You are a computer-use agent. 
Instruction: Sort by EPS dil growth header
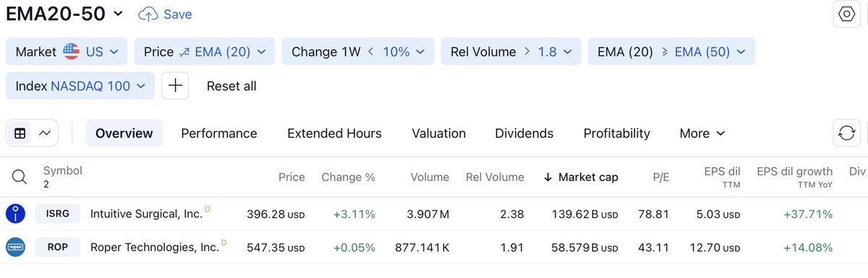(x=795, y=177)
